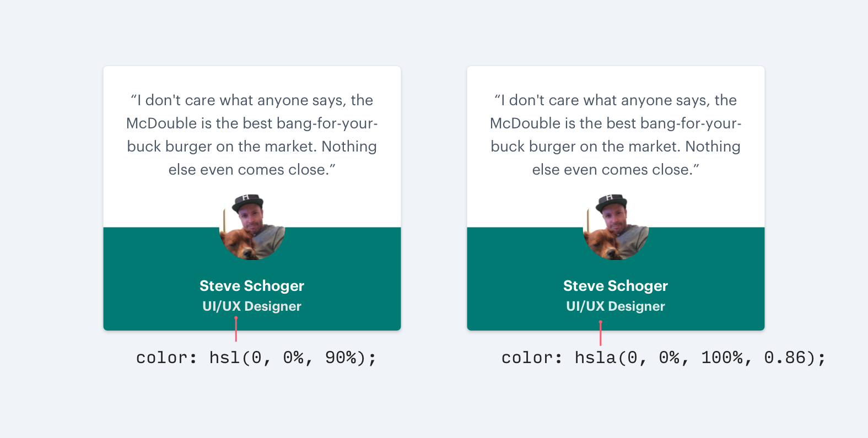Click the word "McDouble" in the left card quote

pos(161,123)
